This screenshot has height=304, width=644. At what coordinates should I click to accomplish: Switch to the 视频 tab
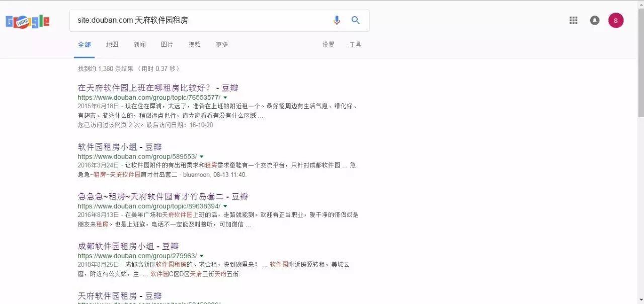pyautogui.click(x=194, y=45)
